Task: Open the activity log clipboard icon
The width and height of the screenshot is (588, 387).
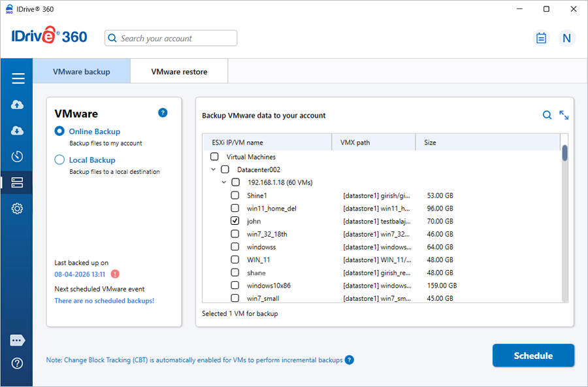Action: 541,39
